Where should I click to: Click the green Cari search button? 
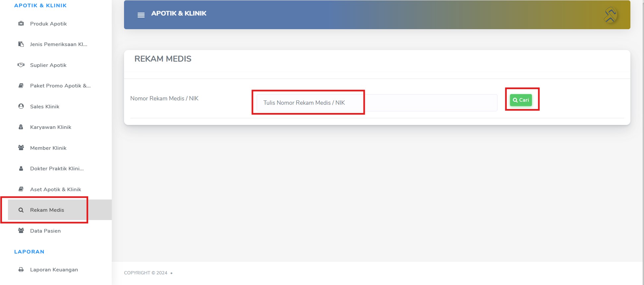pos(521,100)
